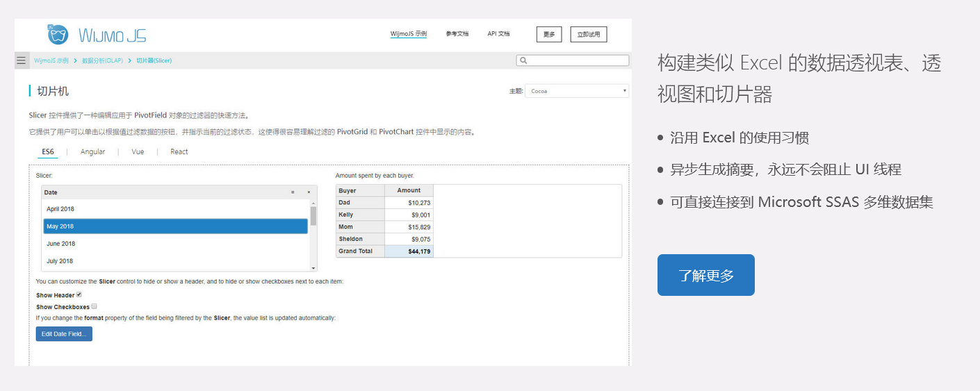Image resolution: width=980 pixels, height=391 pixels.
Task: Enable the Show Checkboxes option
Action: 94,306
